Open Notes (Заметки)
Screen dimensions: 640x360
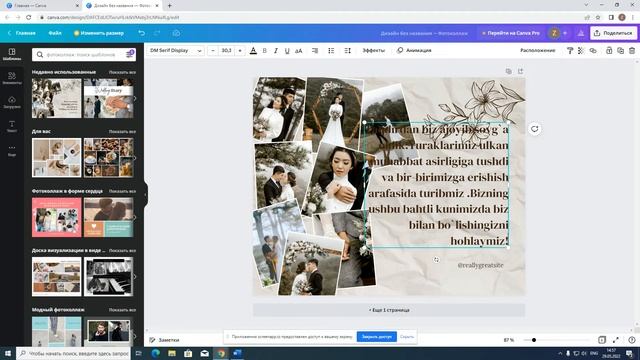click(164, 340)
